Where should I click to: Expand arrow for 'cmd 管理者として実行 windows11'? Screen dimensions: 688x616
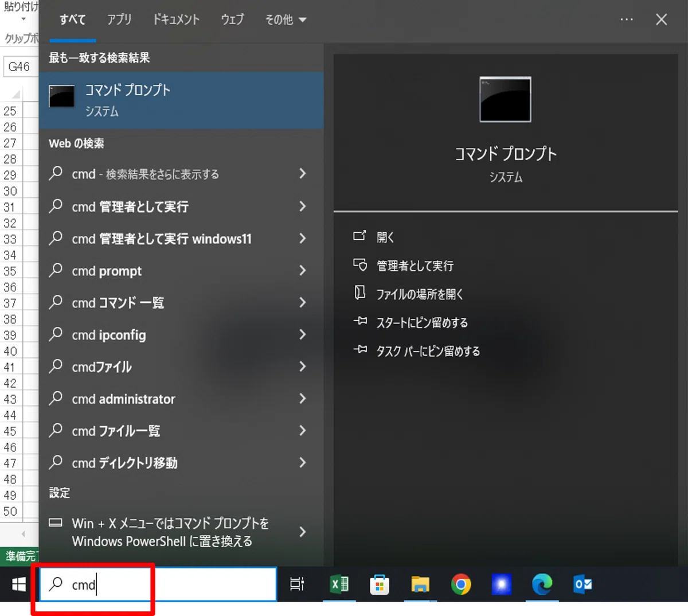pos(303,238)
